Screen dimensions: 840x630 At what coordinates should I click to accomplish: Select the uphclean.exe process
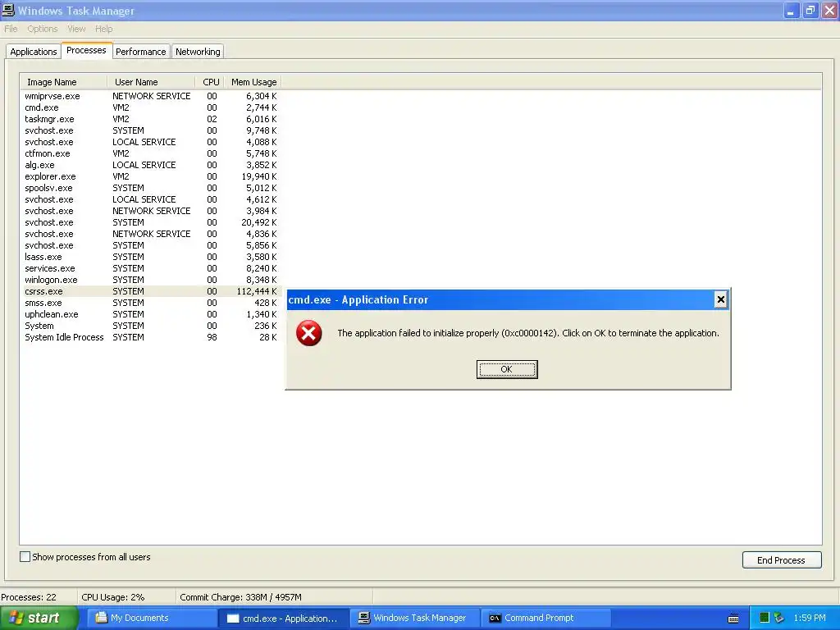point(151,314)
